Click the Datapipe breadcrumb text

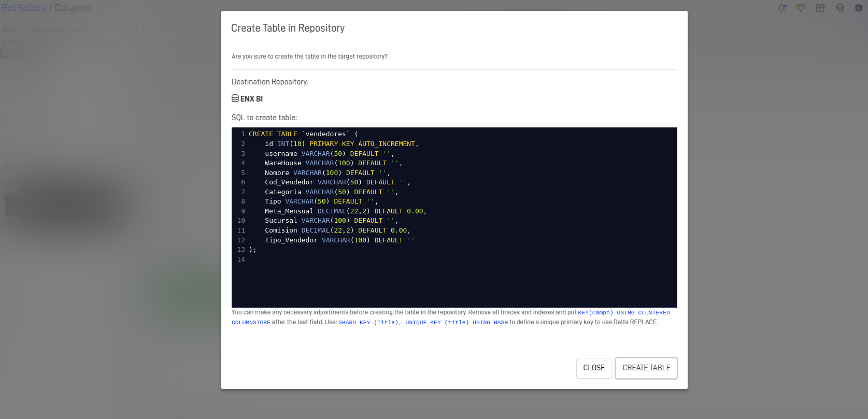point(73,8)
